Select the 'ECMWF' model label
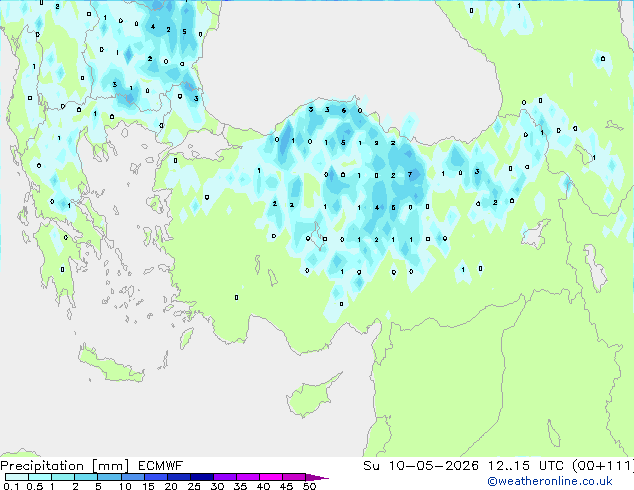The height and width of the screenshot is (490, 634). (161, 466)
